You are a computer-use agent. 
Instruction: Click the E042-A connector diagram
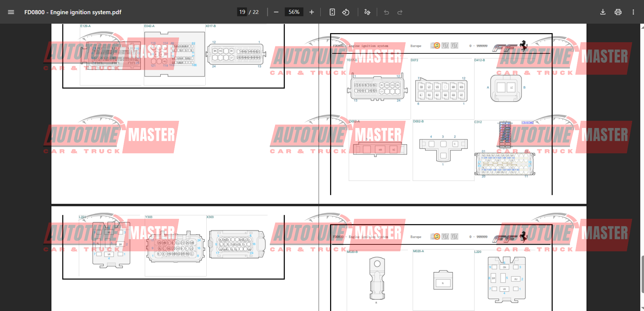[175, 54]
